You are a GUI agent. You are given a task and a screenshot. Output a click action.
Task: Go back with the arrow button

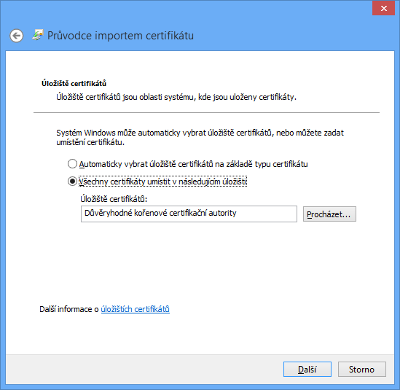point(16,35)
